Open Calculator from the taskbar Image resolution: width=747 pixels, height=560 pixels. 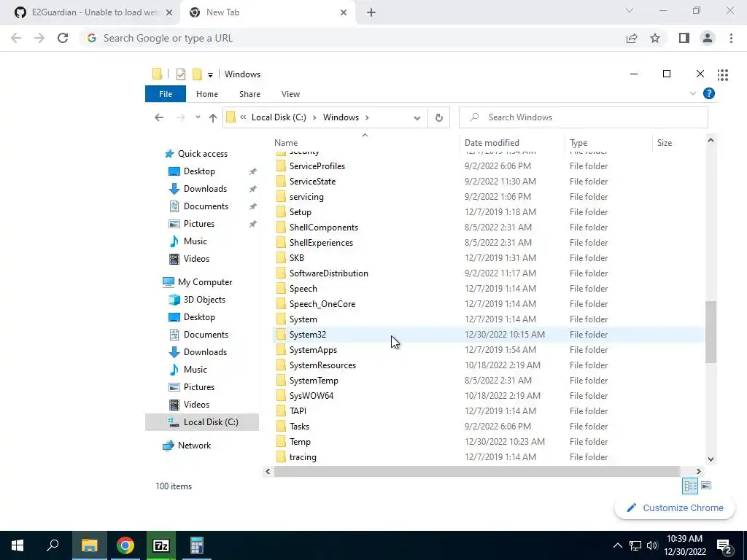(197, 545)
